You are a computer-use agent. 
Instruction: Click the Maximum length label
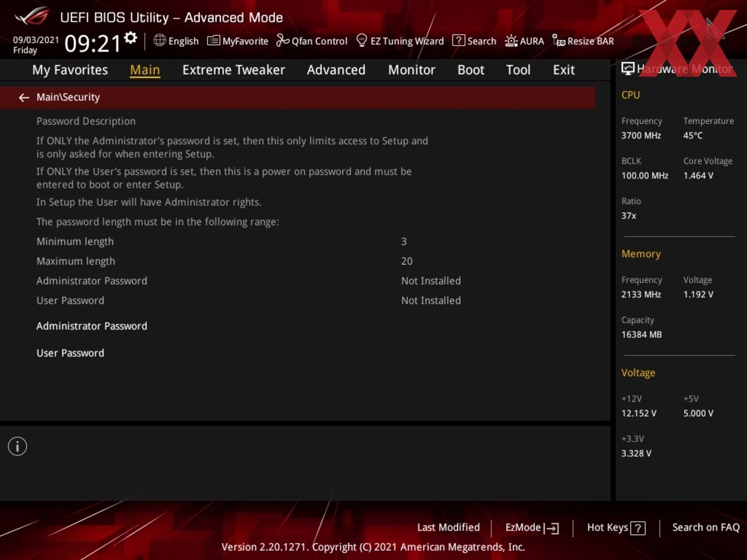76,261
